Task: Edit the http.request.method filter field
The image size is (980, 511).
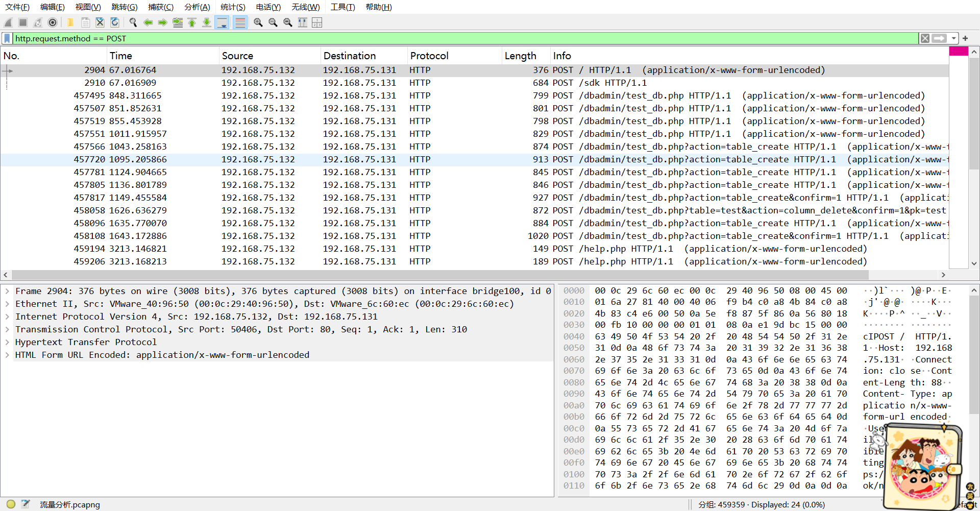Action: coord(465,38)
